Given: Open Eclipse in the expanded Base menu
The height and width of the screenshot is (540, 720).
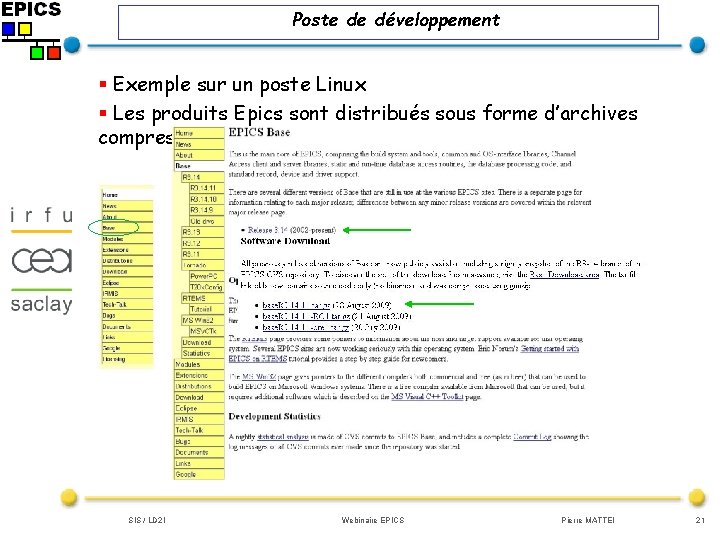Looking at the screenshot, I should pos(199,409).
